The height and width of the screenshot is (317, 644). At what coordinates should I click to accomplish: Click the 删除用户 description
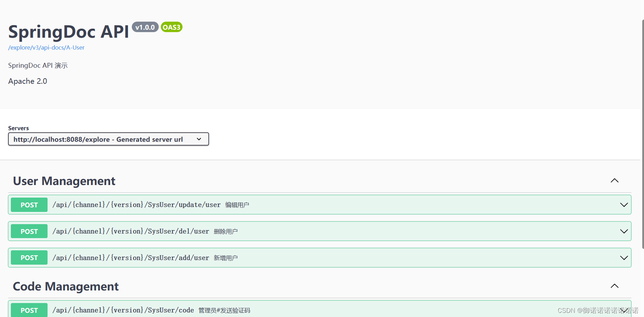point(226,231)
